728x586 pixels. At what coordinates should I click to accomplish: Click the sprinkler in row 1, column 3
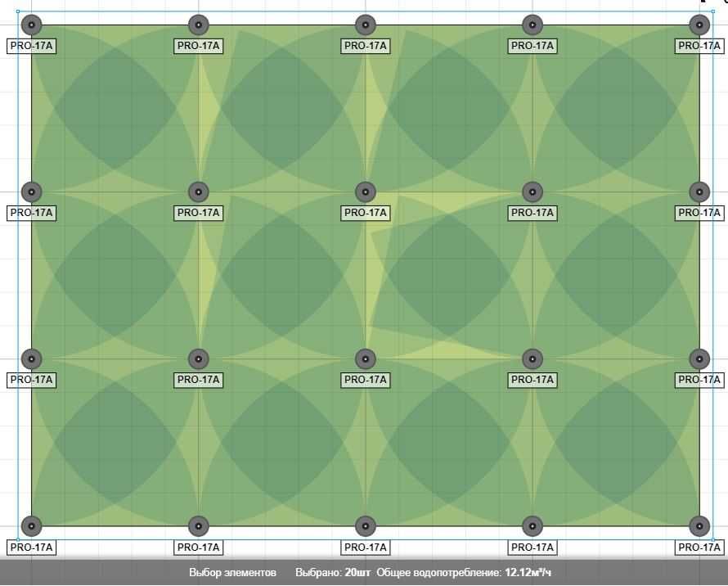click(x=366, y=25)
